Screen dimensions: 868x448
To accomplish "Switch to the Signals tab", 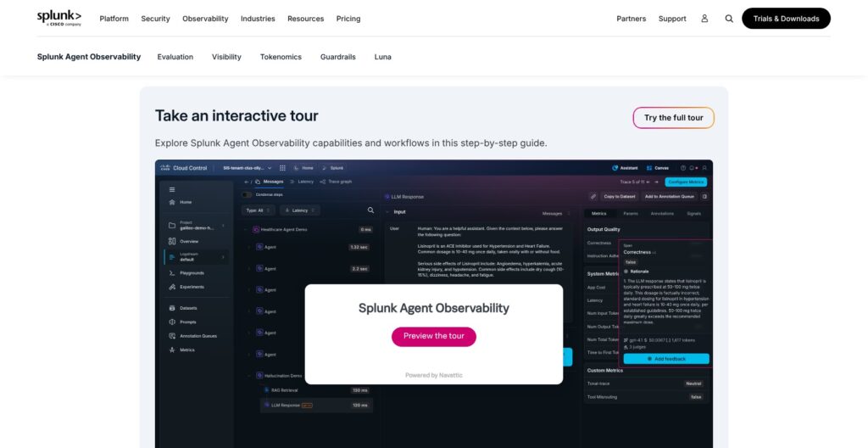I will [693, 214].
